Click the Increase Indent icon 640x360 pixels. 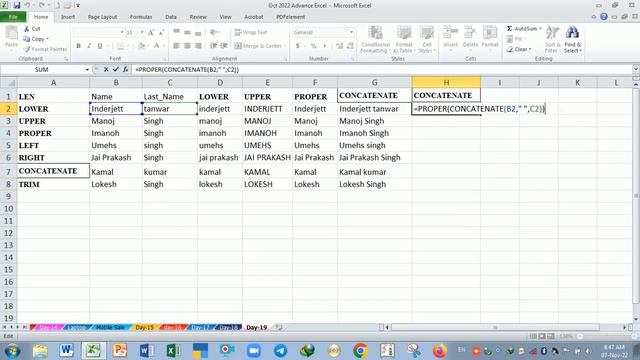coord(224,46)
